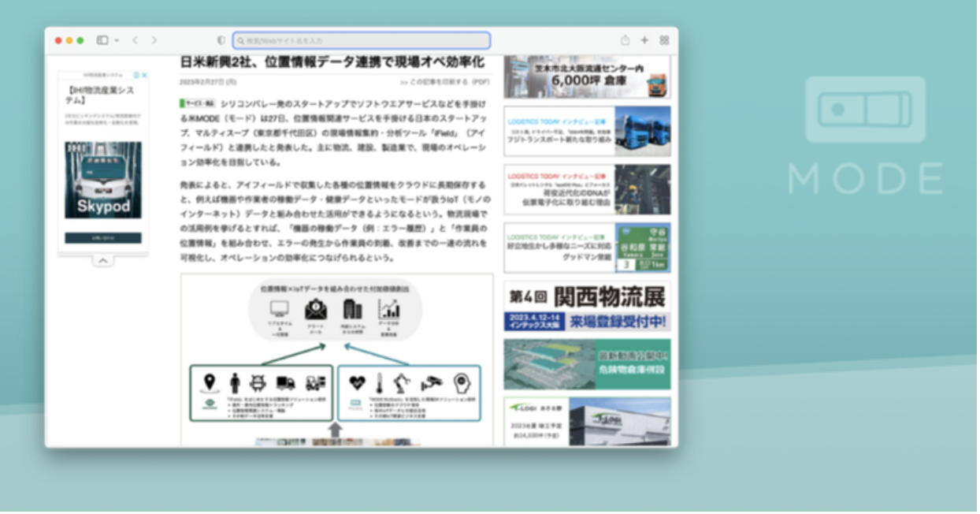Collapse the left ad panel chevron
This screenshot has height=514, width=980.
point(103,261)
